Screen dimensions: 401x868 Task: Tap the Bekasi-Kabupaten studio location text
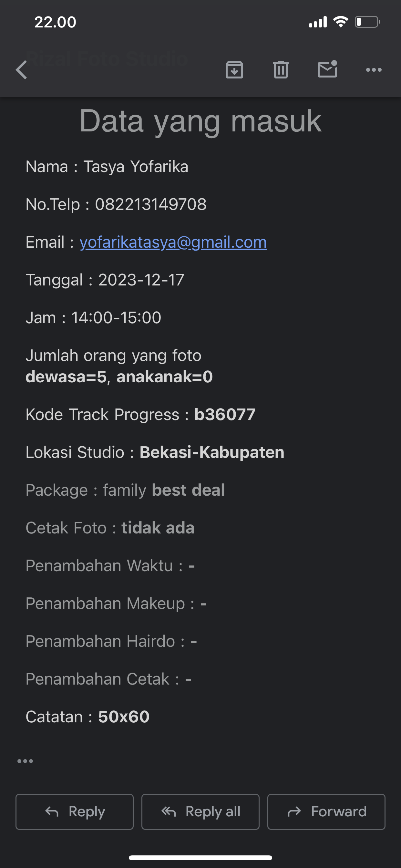pyautogui.click(x=212, y=452)
